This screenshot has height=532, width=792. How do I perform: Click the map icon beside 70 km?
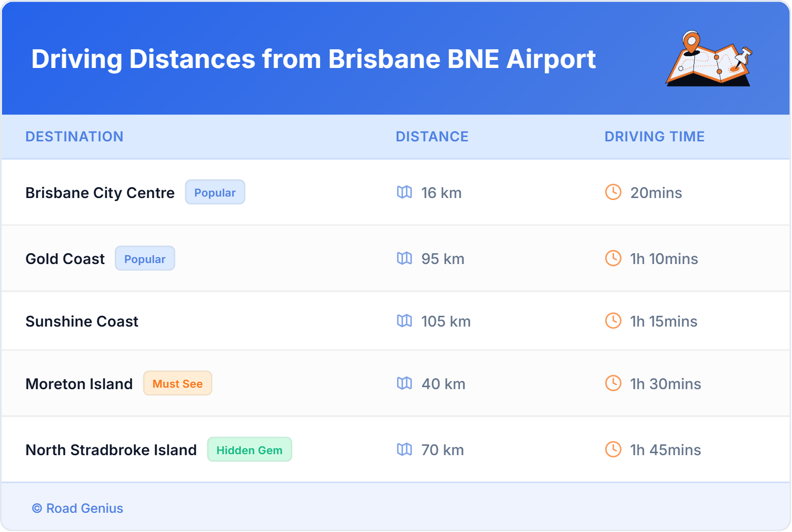coord(404,449)
